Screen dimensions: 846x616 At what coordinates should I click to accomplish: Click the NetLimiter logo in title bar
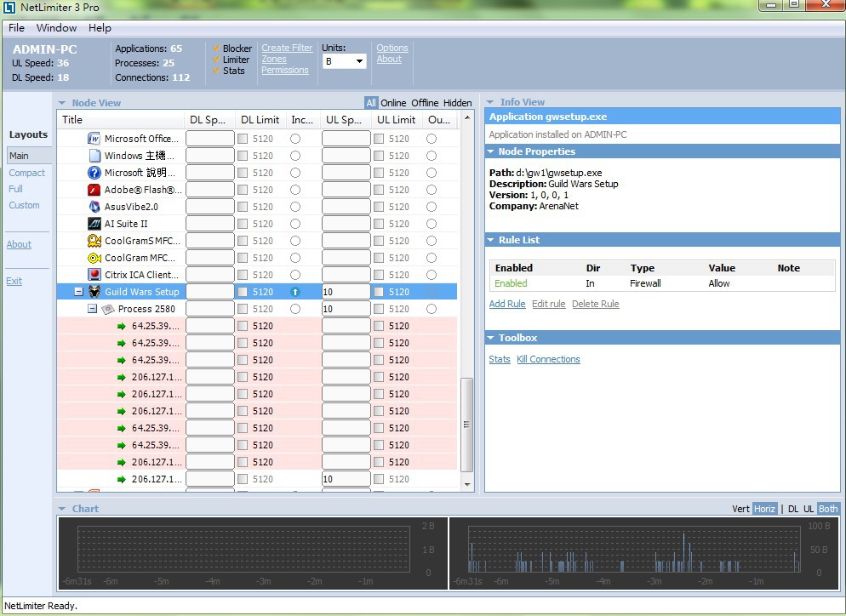[9, 7]
